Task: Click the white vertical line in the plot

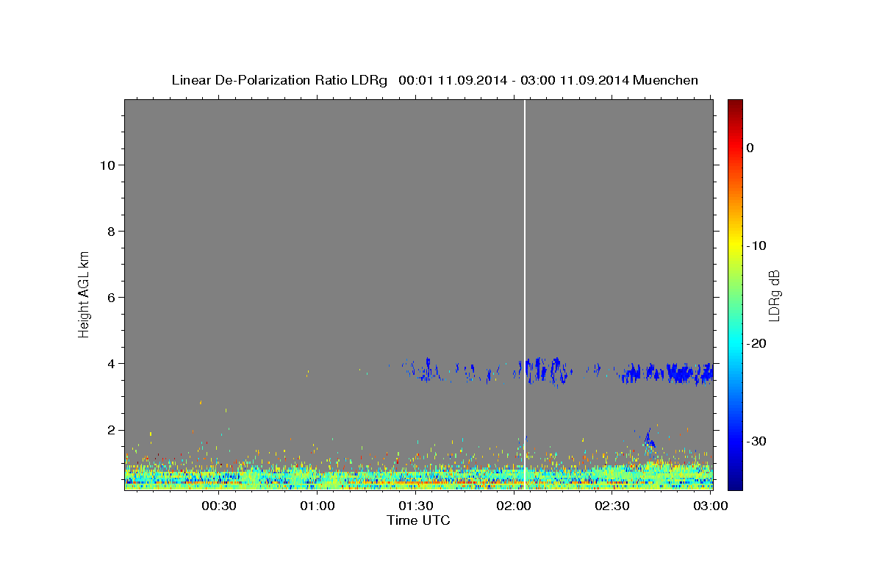Action: pyautogui.click(x=524, y=294)
